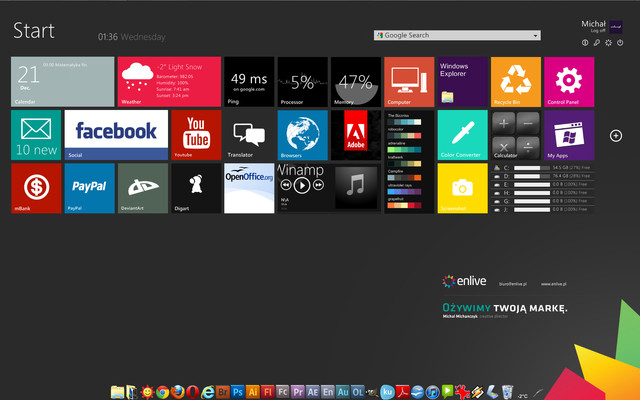
Task: Open the Recycle Bin in the dock
Action: click(x=507, y=392)
